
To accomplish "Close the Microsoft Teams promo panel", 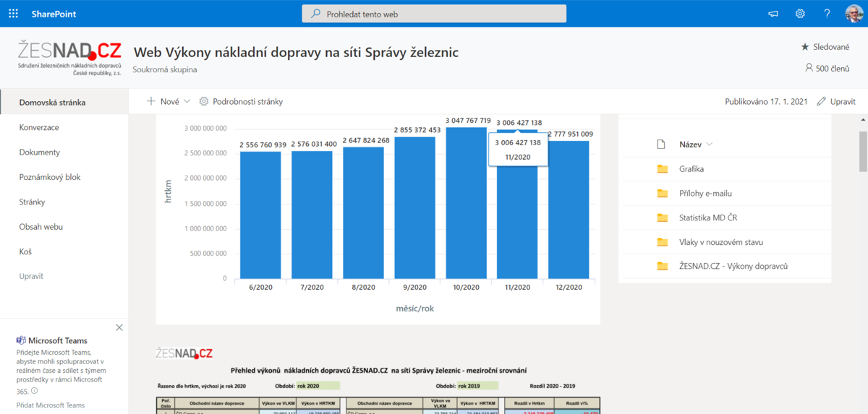I will click(119, 327).
